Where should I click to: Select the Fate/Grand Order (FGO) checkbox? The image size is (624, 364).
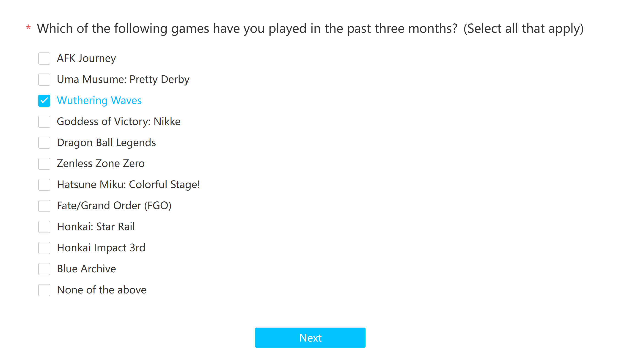44,206
